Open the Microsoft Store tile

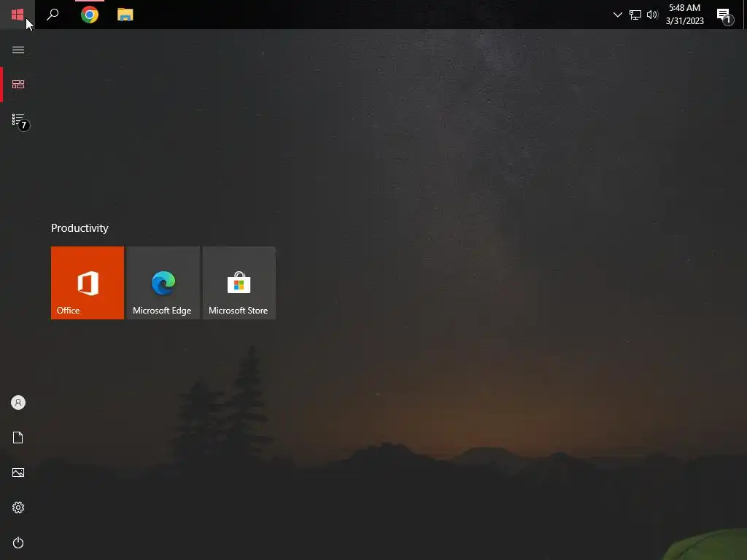[x=239, y=283]
